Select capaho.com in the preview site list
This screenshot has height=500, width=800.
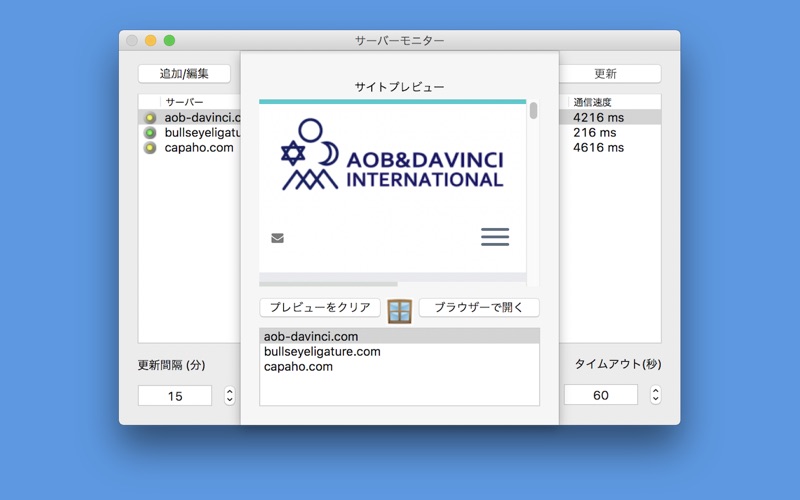pyautogui.click(x=399, y=366)
